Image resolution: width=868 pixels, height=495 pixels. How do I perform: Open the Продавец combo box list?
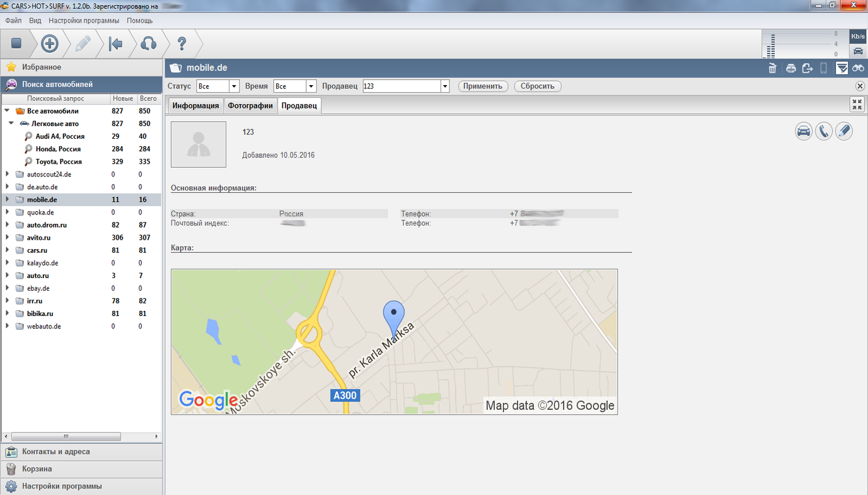444,86
